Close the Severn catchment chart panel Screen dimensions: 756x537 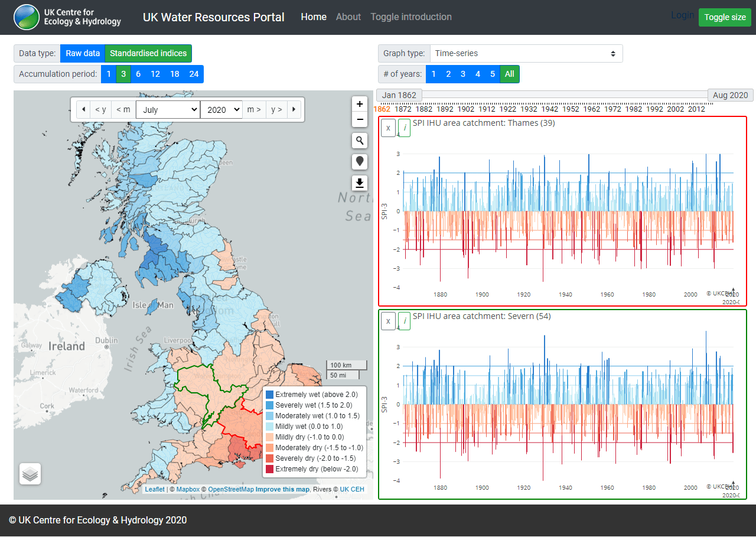388,321
